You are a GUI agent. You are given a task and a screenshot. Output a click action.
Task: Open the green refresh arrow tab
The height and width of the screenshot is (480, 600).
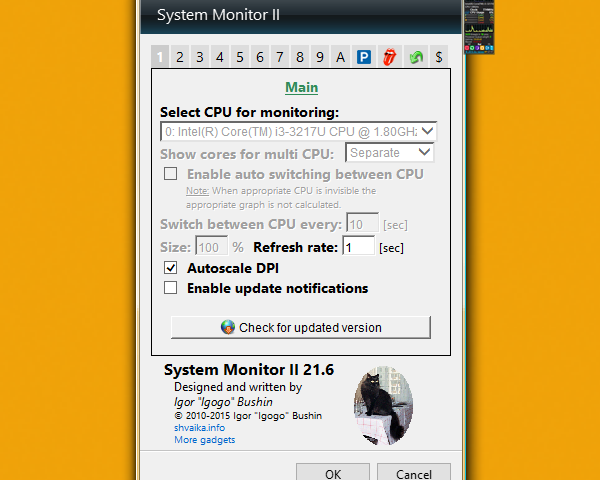[x=416, y=57]
